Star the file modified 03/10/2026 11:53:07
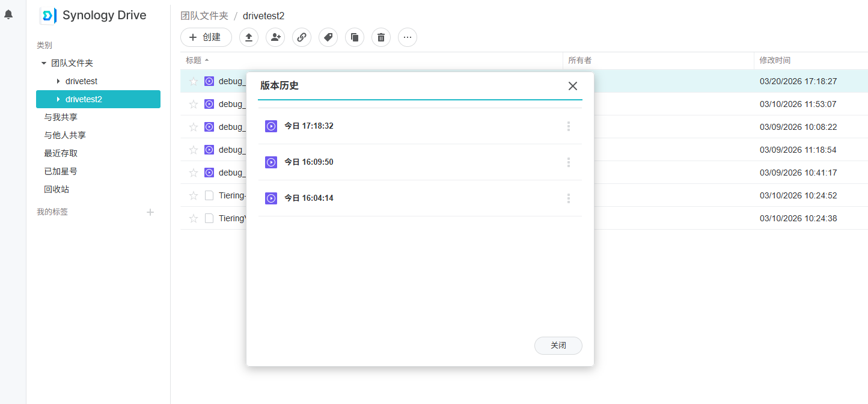The width and height of the screenshot is (868, 404). [x=194, y=104]
